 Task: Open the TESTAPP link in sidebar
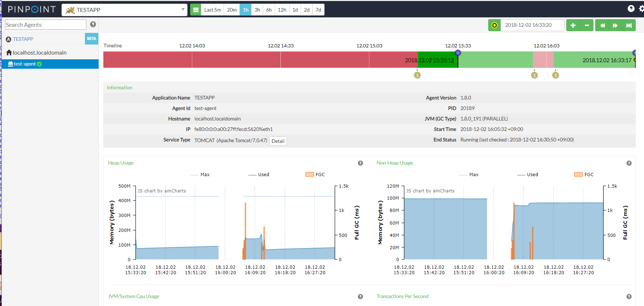coord(23,39)
